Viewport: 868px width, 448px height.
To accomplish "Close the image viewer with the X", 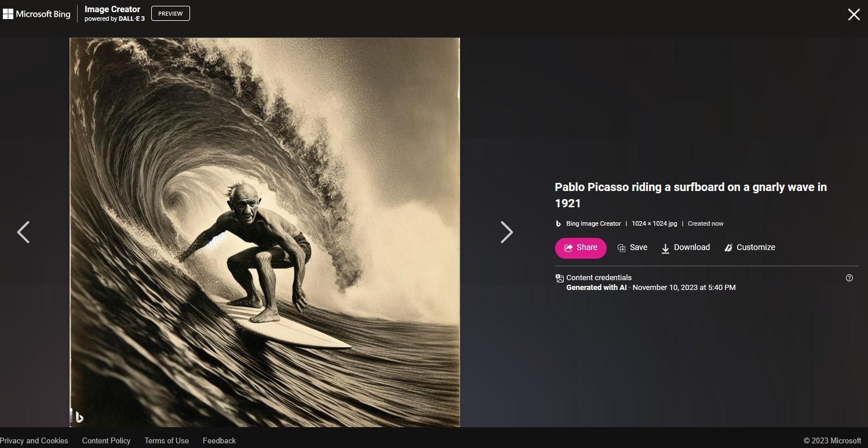I will click(x=854, y=14).
